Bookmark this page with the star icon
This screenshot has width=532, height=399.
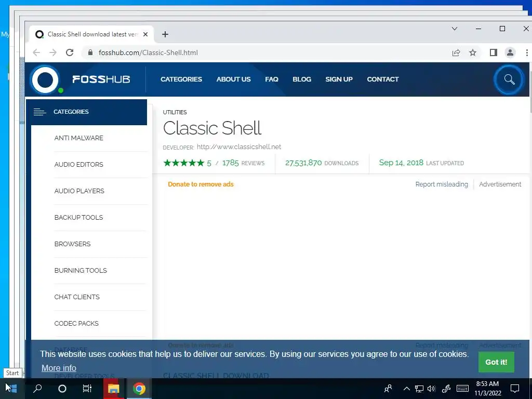click(473, 52)
